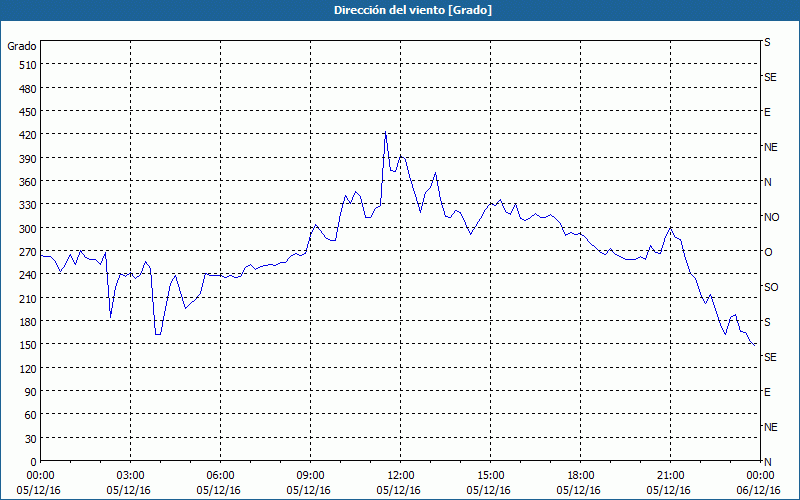Select the 390 degree axis label
The width and height of the screenshot is (800, 500).
(x=29, y=159)
